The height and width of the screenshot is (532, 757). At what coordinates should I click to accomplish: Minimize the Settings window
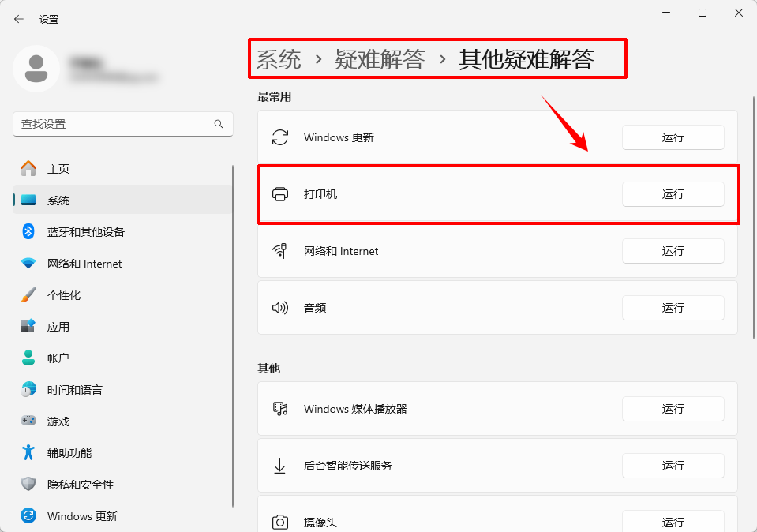pyautogui.click(x=666, y=13)
